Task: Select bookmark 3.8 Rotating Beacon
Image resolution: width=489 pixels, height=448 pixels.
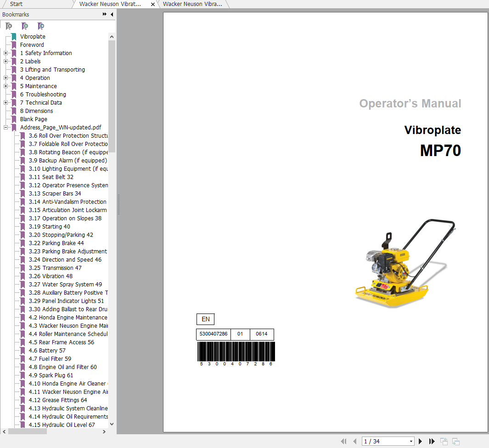Action: (68, 152)
